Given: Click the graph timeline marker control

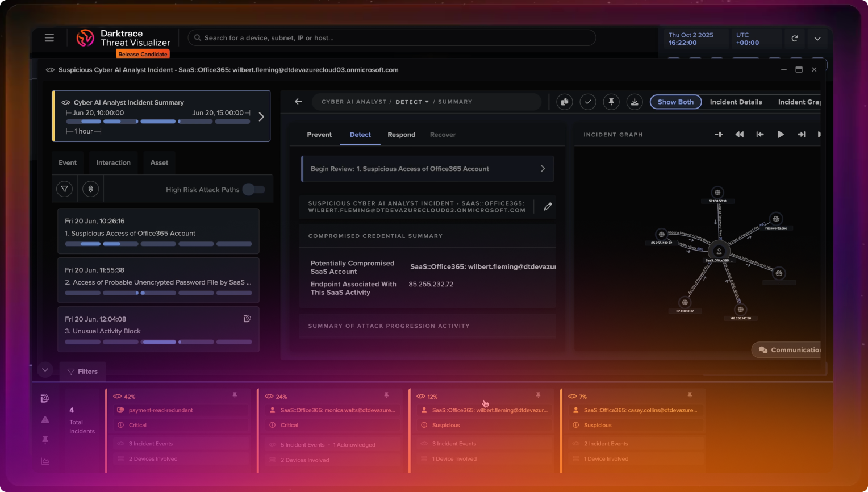Looking at the screenshot, I should [x=719, y=135].
